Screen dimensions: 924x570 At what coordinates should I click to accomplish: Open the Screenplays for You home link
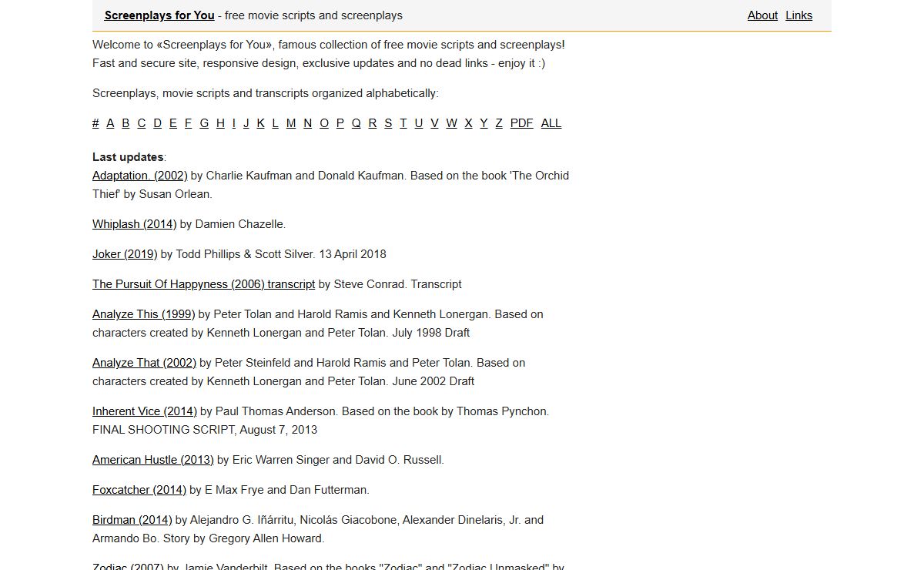159,15
